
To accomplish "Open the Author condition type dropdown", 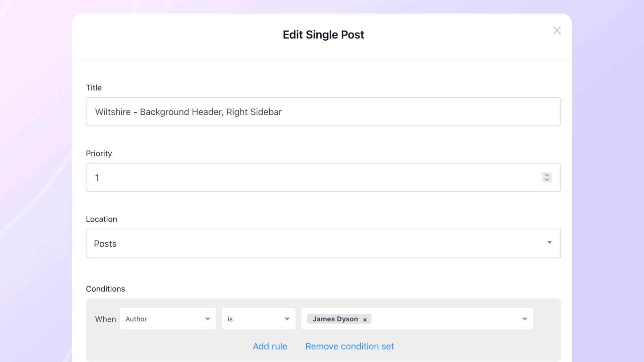I will (x=168, y=319).
